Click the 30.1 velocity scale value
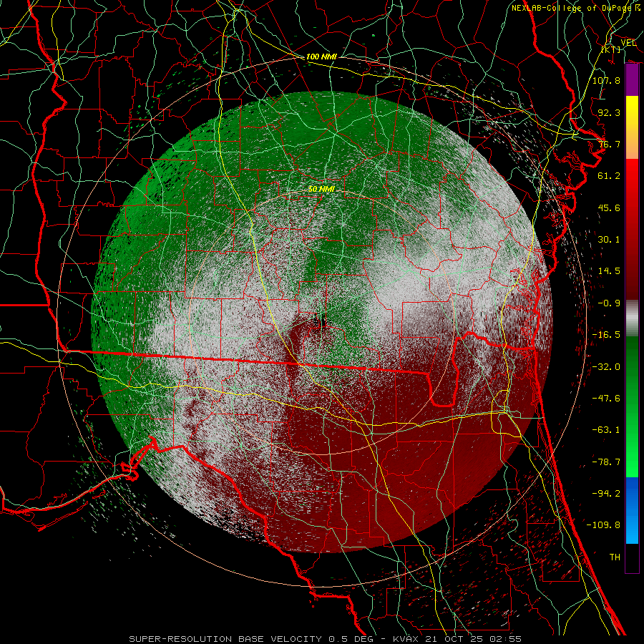The image size is (644, 644). coord(609,240)
